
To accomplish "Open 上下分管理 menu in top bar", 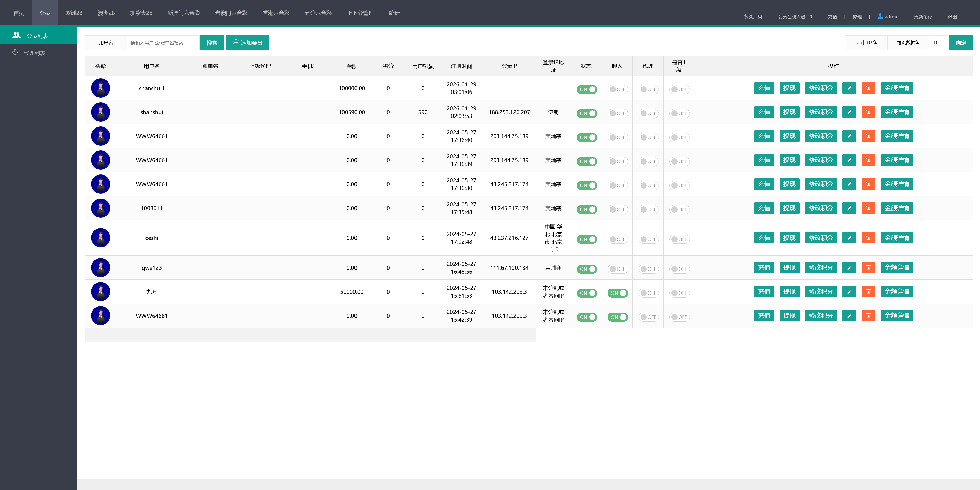I will [360, 13].
